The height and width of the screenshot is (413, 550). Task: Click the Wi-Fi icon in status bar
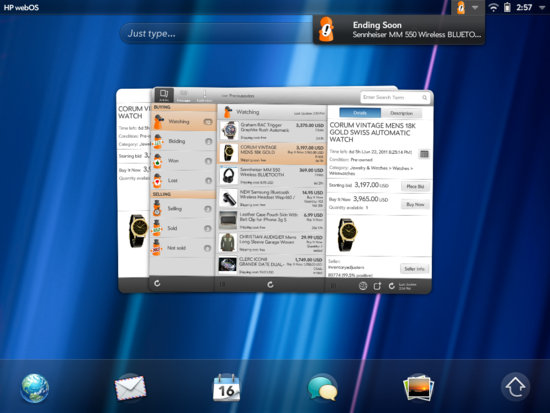tap(493, 7)
